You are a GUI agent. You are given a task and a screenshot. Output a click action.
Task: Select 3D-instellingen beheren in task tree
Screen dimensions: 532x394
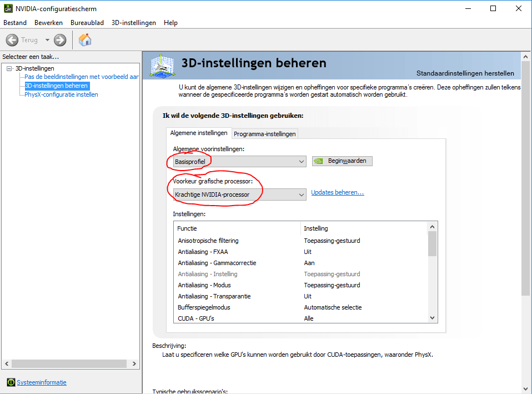[57, 86]
